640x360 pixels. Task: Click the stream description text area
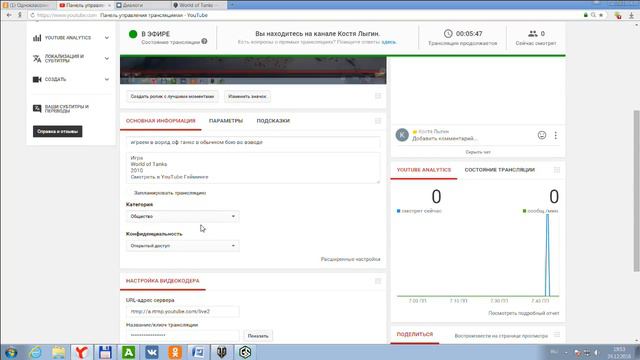click(x=253, y=168)
